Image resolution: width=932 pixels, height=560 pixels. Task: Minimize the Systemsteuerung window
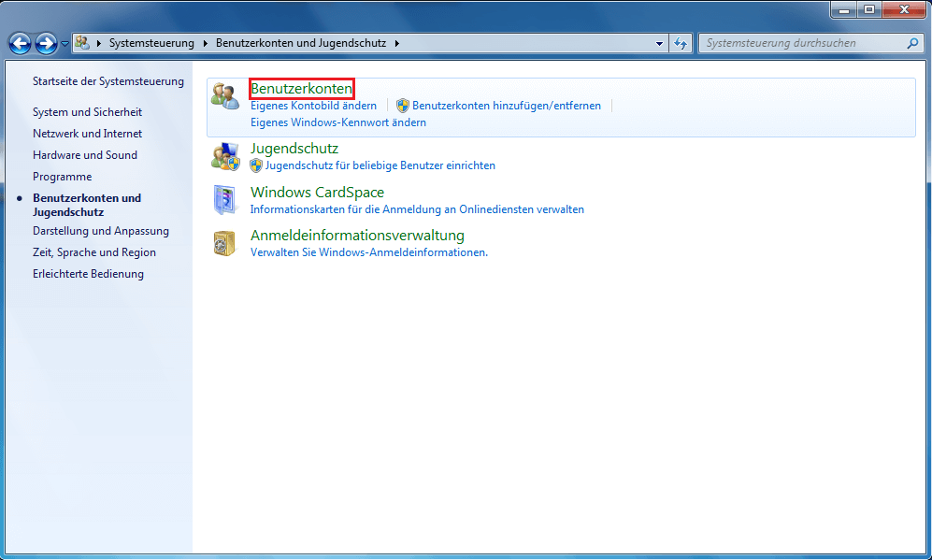click(843, 10)
